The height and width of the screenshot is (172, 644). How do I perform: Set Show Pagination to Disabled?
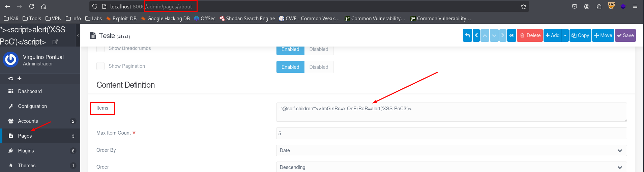pos(319,67)
